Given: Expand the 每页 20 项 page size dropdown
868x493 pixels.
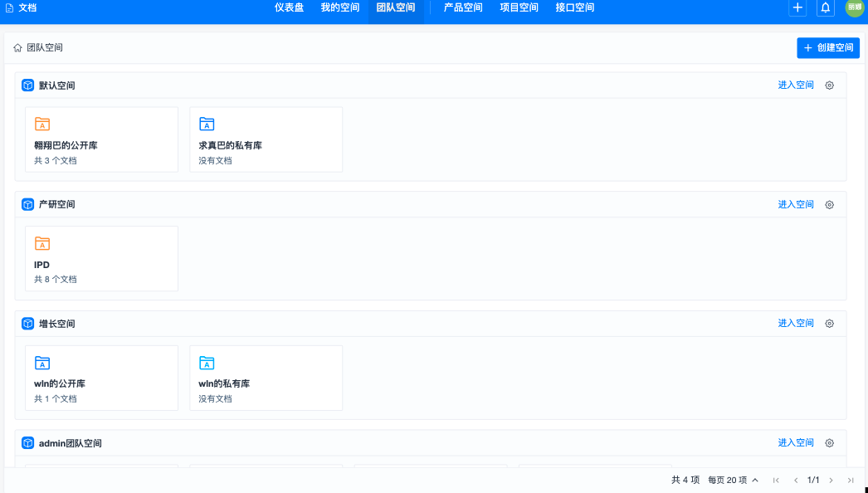Looking at the screenshot, I should click(733, 480).
